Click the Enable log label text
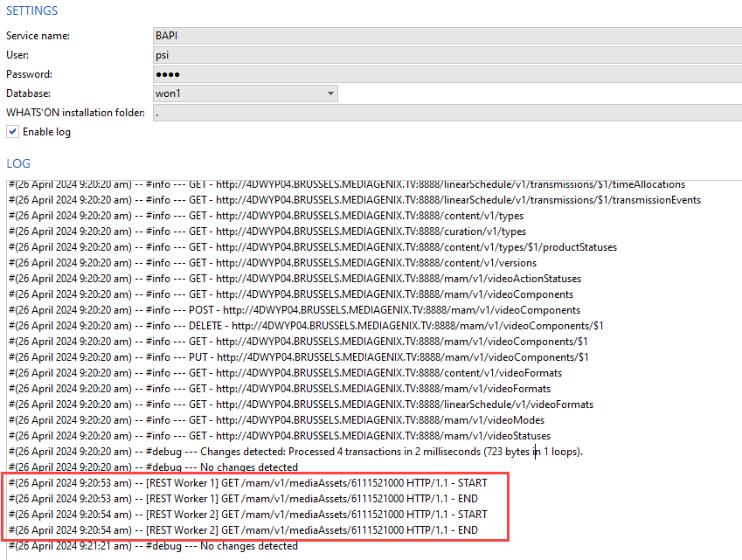This screenshot has width=742, height=560. pyautogui.click(x=46, y=132)
